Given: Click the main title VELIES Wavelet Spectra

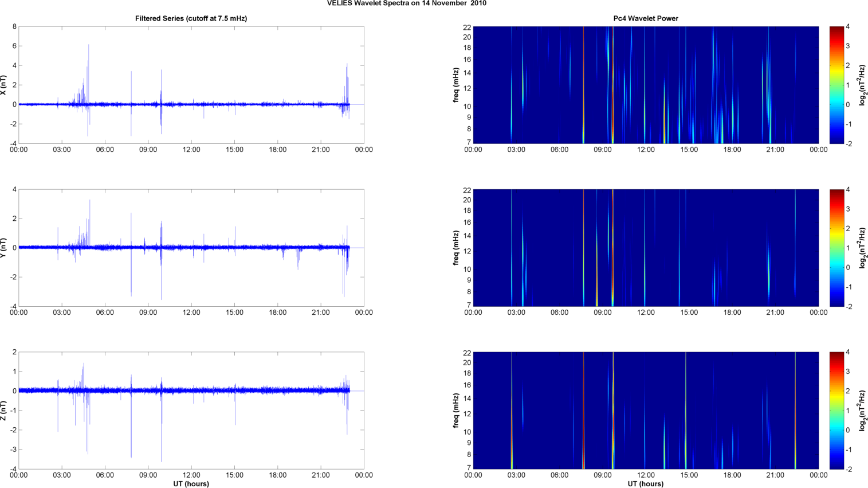Looking at the screenshot, I should [x=406, y=3].
